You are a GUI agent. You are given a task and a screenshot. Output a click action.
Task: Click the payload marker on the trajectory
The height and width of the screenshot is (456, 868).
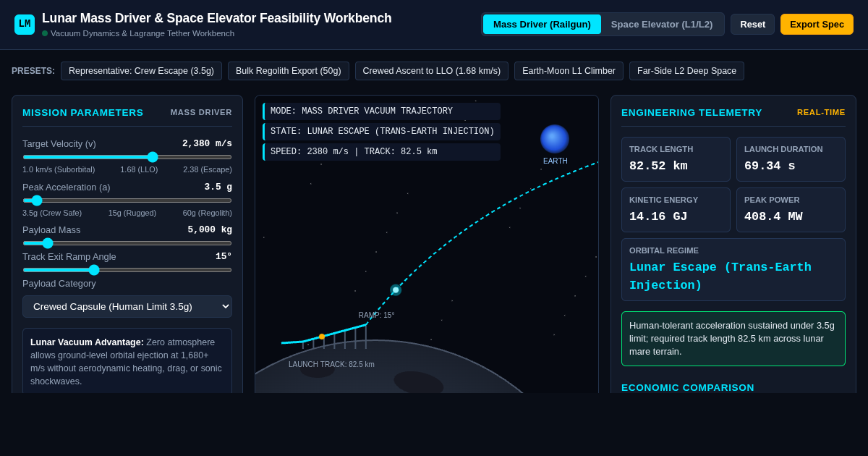tap(396, 290)
